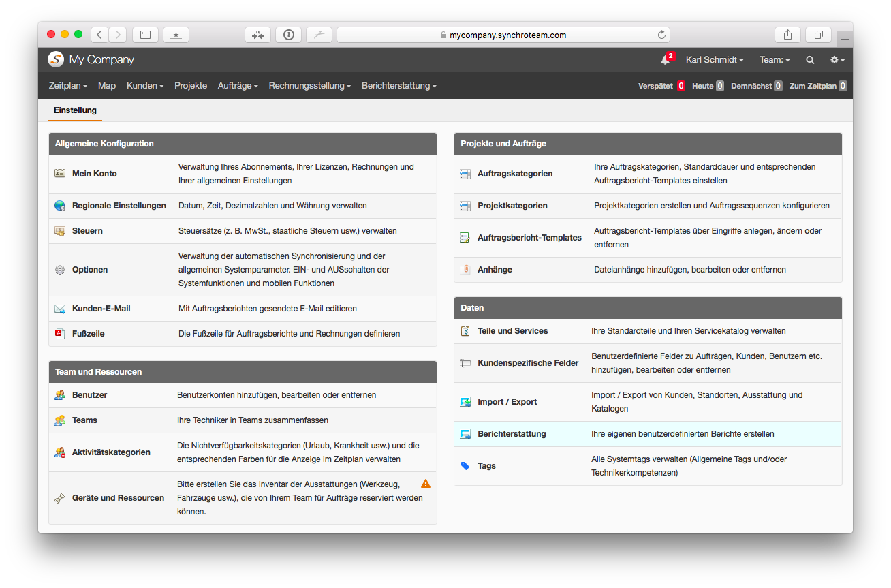Click the Berichterstattung icon in Daten panel

[465, 434]
